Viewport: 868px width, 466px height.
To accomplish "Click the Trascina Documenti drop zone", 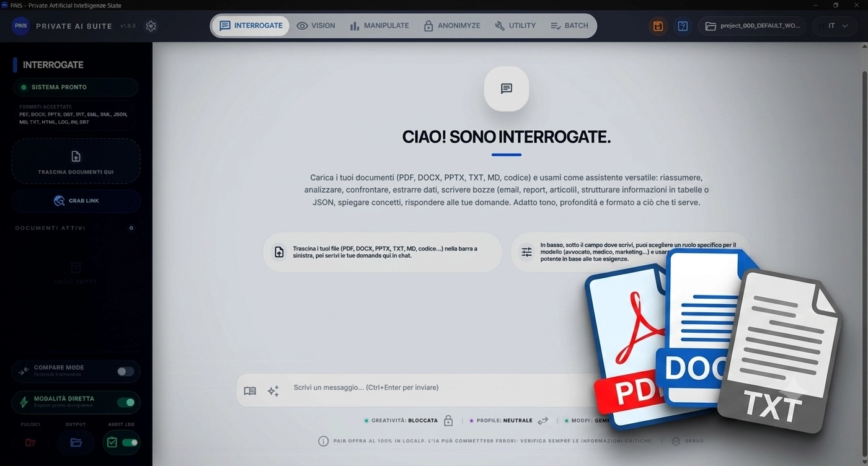I will coord(76,161).
